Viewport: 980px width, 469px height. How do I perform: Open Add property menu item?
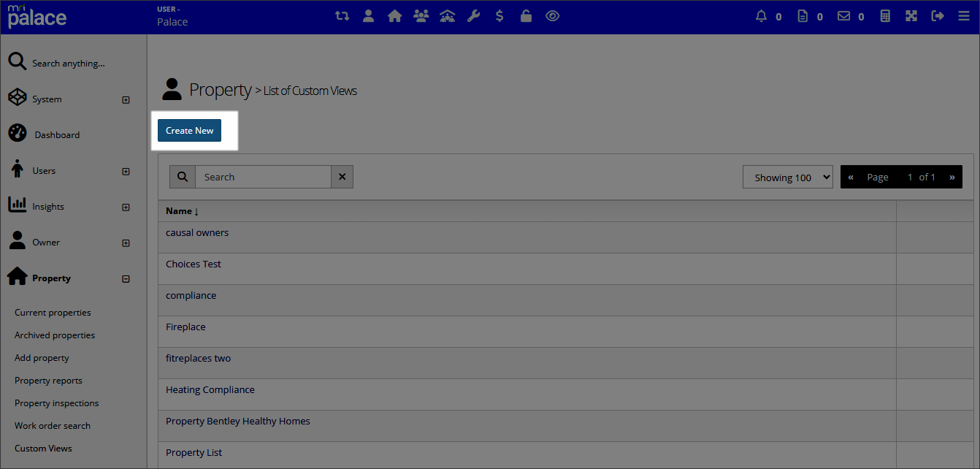[42, 358]
